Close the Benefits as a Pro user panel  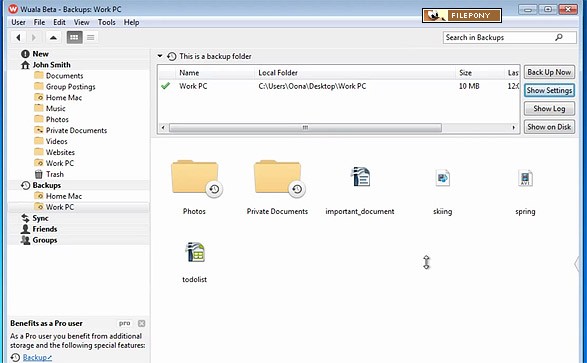141,323
